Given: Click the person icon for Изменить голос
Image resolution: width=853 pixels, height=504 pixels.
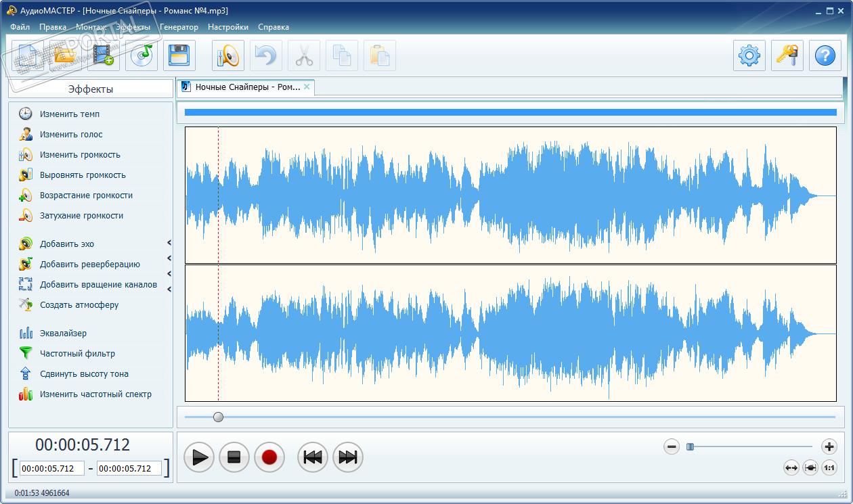Looking at the screenshot, I should [26, 134].
